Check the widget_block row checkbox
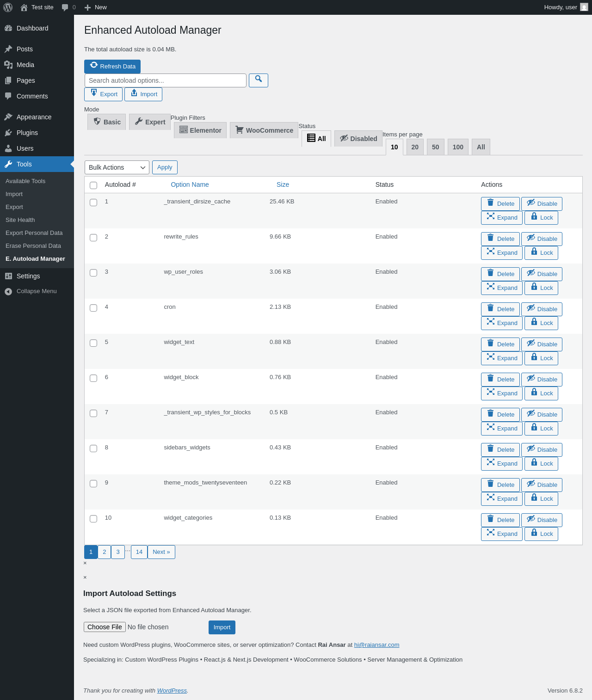 [x=93, y=378]
